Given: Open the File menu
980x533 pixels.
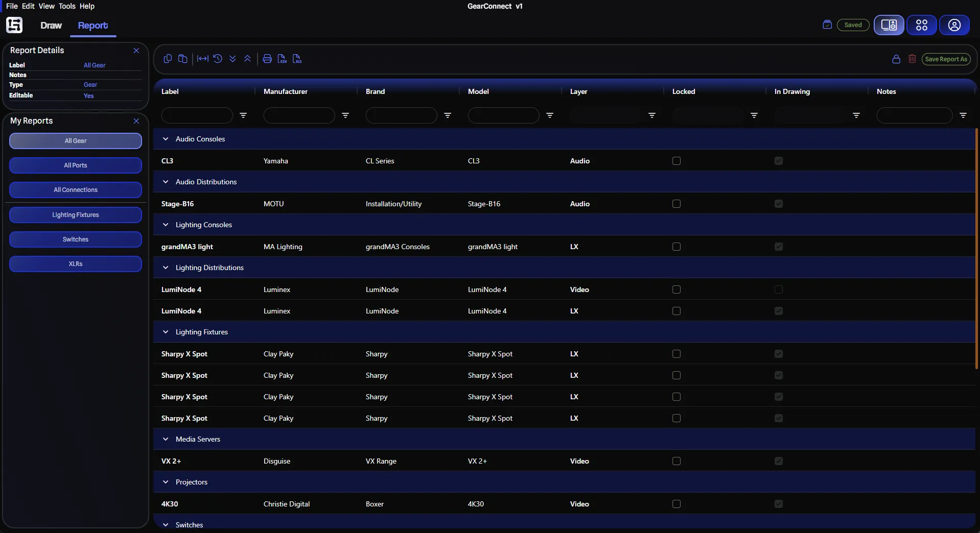Looking at the screenshot, I should [x=12, y=6].
